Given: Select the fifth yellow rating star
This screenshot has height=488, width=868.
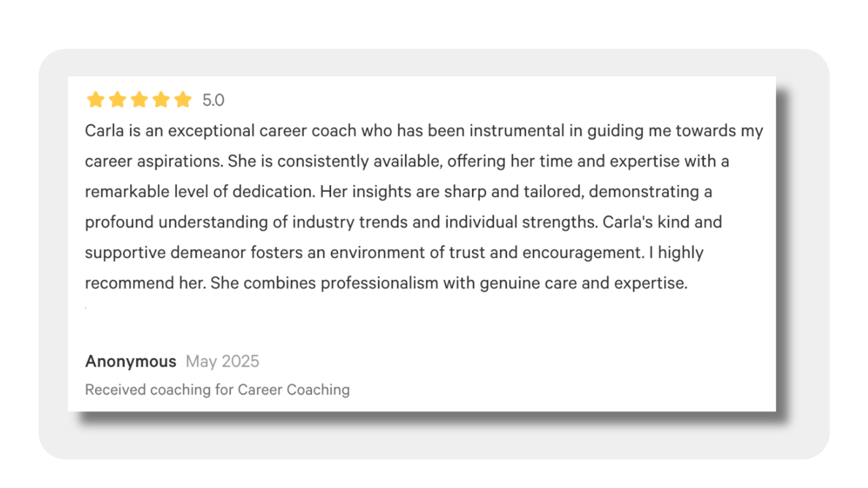Looking at the screenshot, I should 183,100.
